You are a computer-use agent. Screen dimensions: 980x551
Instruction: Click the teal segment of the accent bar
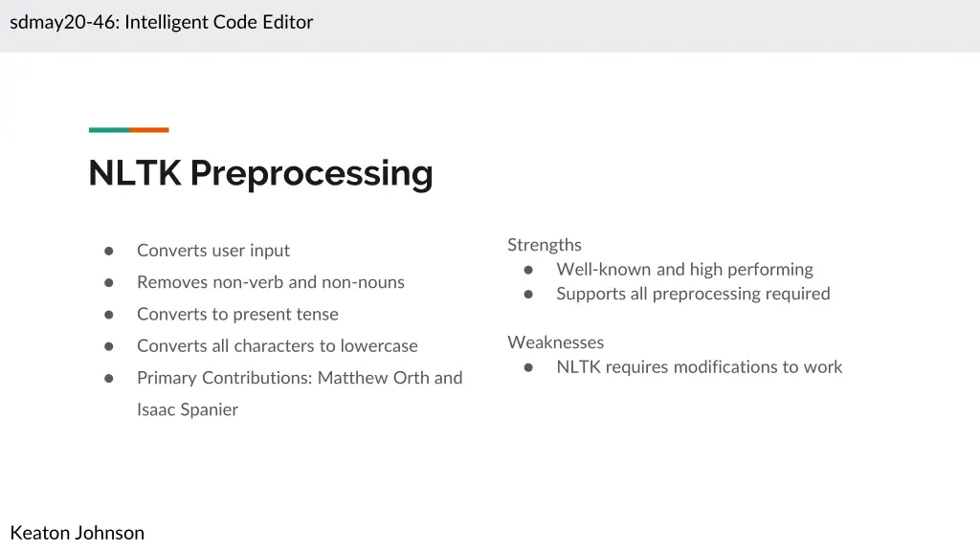109,130
